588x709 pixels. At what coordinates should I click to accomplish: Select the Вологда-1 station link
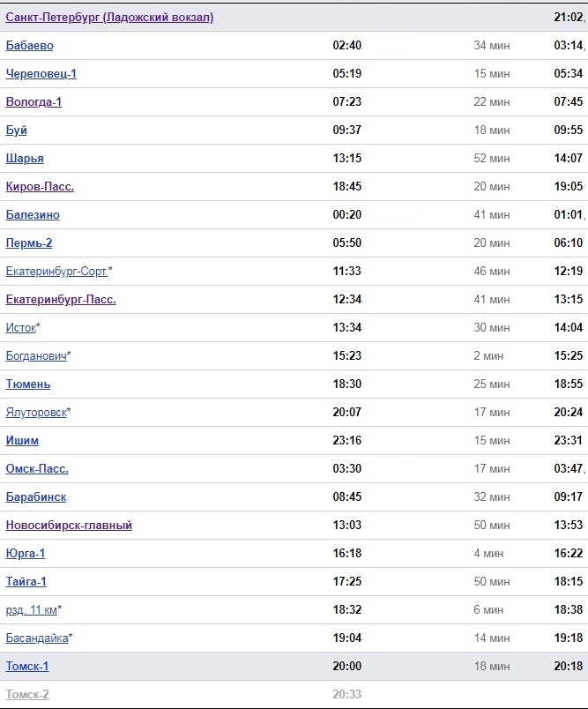33,102
